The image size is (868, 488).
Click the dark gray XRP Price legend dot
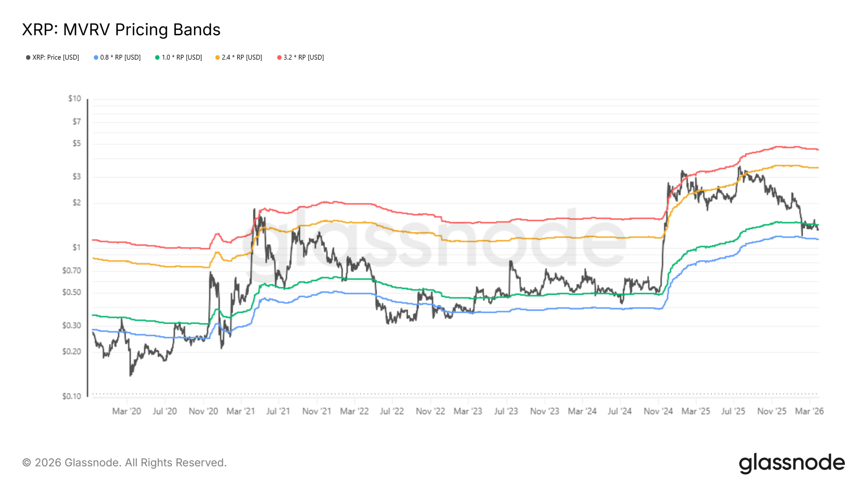tap(28, 58)
